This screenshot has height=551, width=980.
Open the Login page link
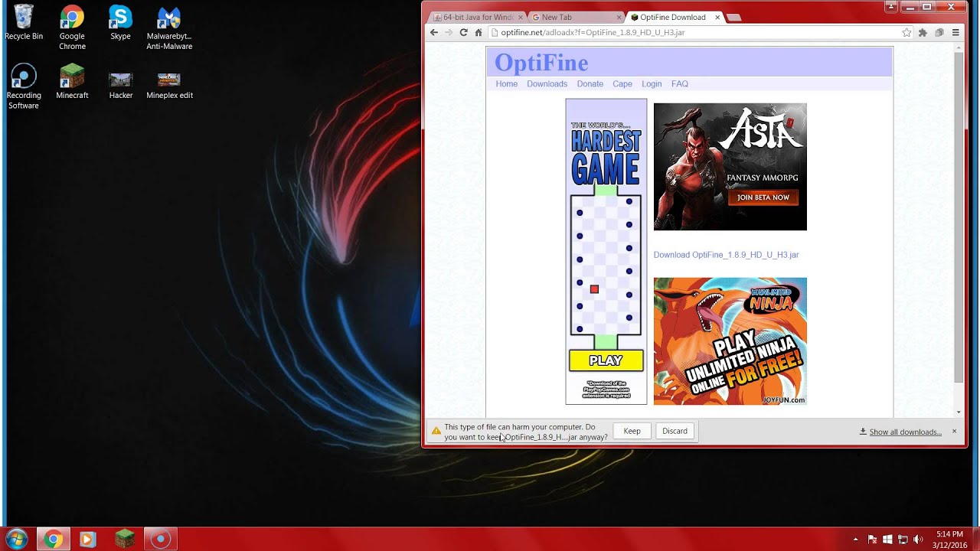pyautogui.click(x=652, y=83)
